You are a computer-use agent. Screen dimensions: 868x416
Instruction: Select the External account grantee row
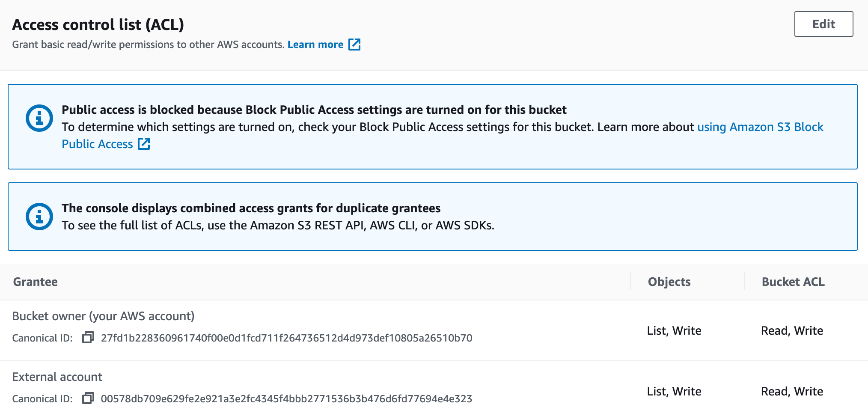pos(57,377)
